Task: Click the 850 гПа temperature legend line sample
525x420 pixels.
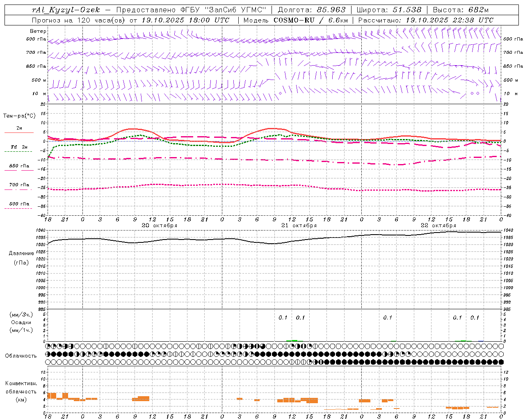Action: point(19,170)
